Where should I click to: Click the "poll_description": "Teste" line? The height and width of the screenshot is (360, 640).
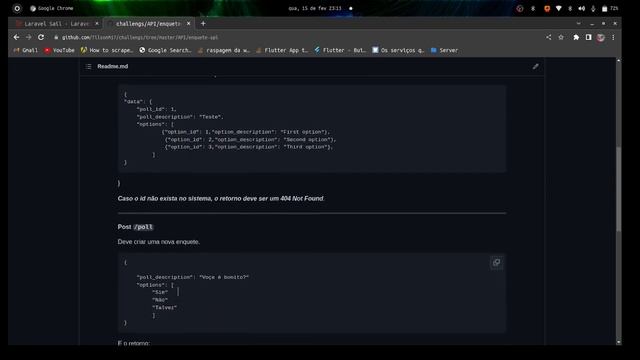pos(180,117)
